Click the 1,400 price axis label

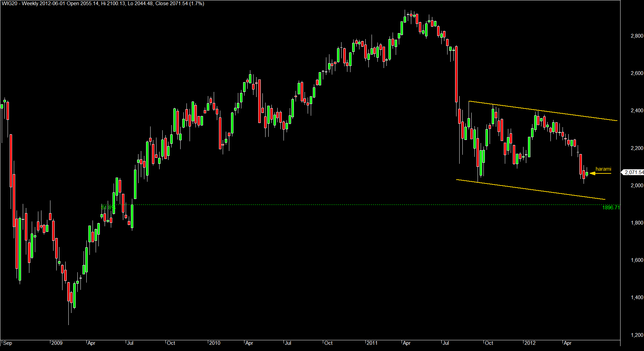[x=637, y=297]
